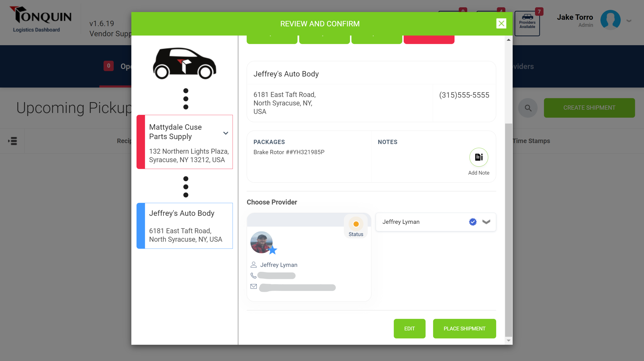Image resolution: width=644 pixels, height=361 pixels.
Task: Open the user account menu arrow
Action: coord(629,21)
